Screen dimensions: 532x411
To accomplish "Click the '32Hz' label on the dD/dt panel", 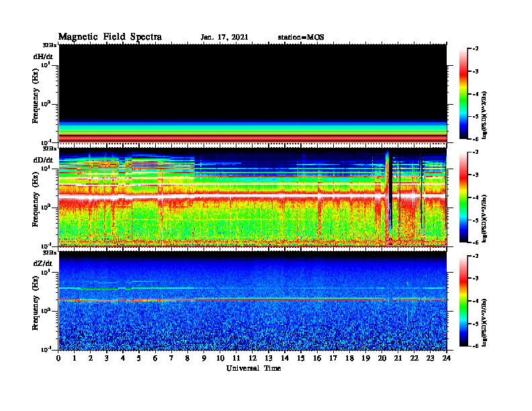I will (49, 148).
